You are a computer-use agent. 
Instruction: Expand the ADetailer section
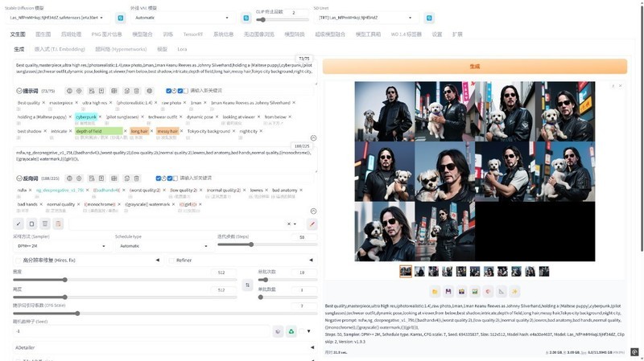click(161, 347)
